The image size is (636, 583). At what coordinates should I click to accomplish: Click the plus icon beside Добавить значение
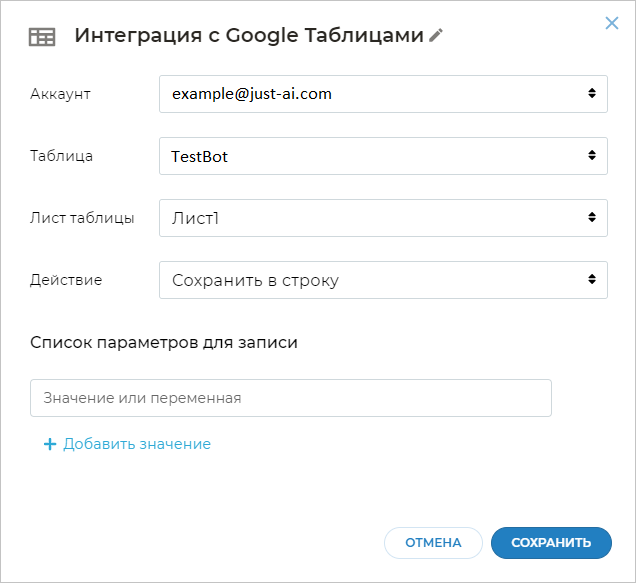[x=50, y=444]
